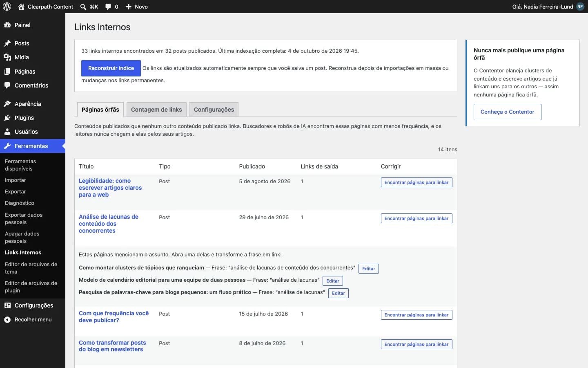Open the Configurações tab of Links Internos

pyautogui.click(x=214, y=110)
